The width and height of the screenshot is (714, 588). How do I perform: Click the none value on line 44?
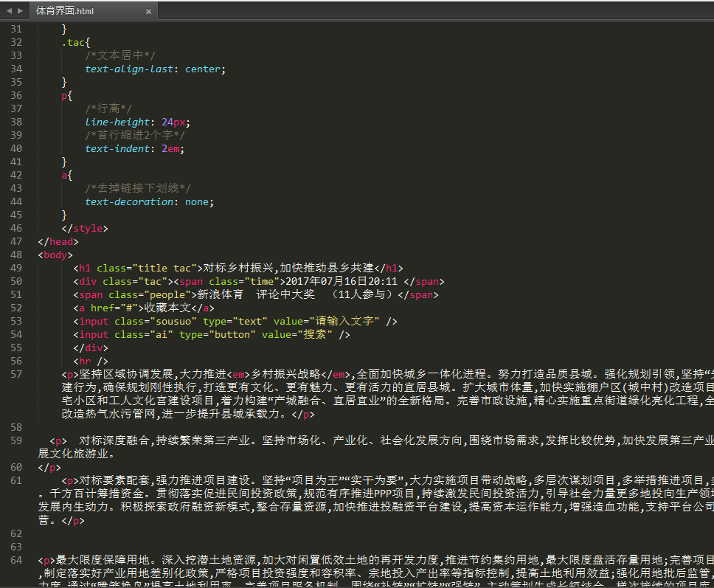[197, 201]
